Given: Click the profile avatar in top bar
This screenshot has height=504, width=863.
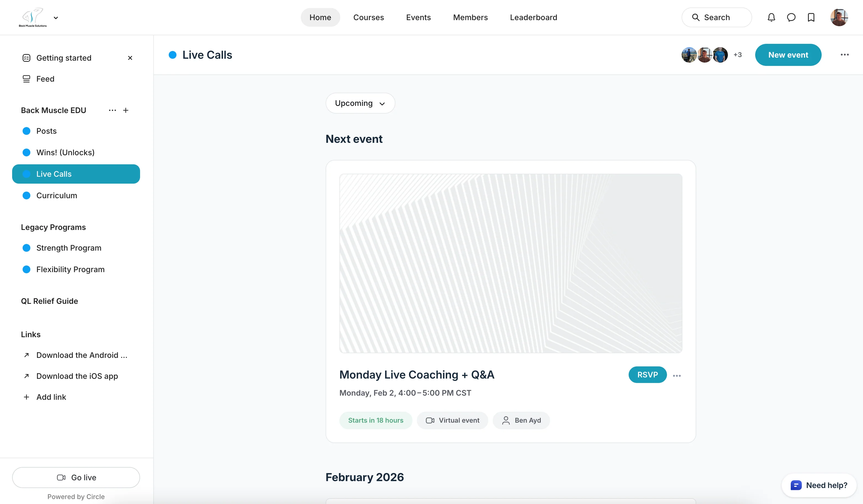Looking at the screenshot, I should pos(839,17).
